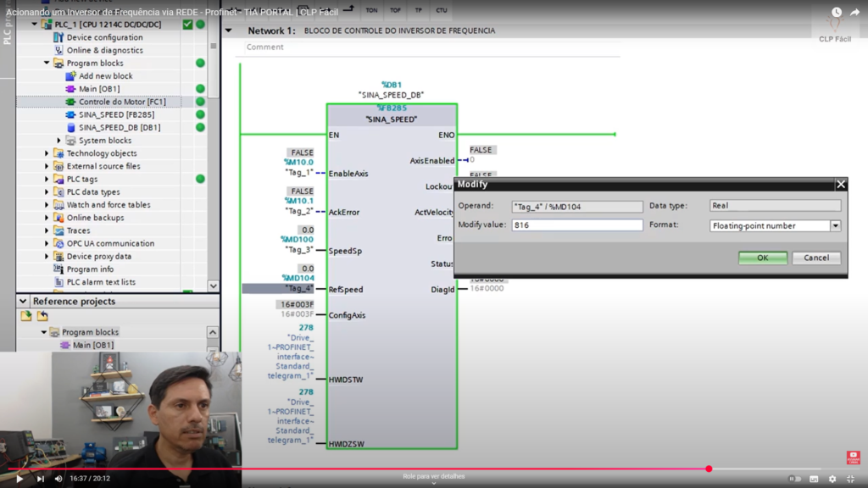This screenshot has width=868, height=488.
Task: Click the Online & diagnostics icon
Action: (x=58, y=50)
